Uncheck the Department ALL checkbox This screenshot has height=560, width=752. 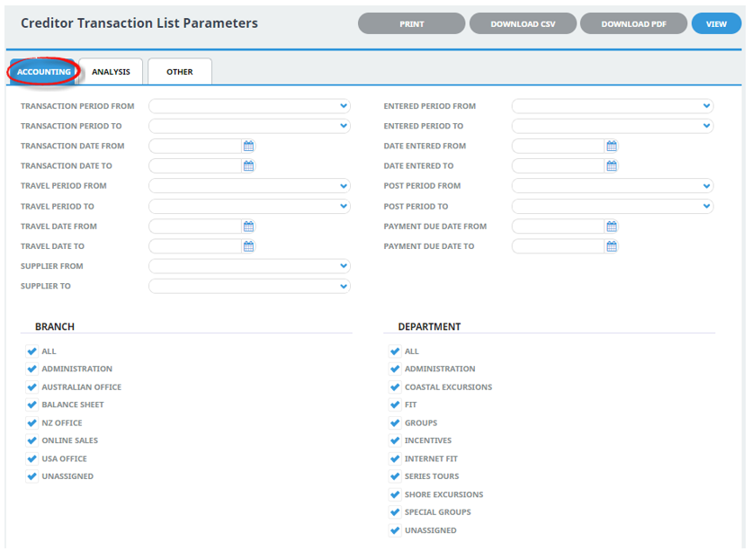tap(395, 351)
